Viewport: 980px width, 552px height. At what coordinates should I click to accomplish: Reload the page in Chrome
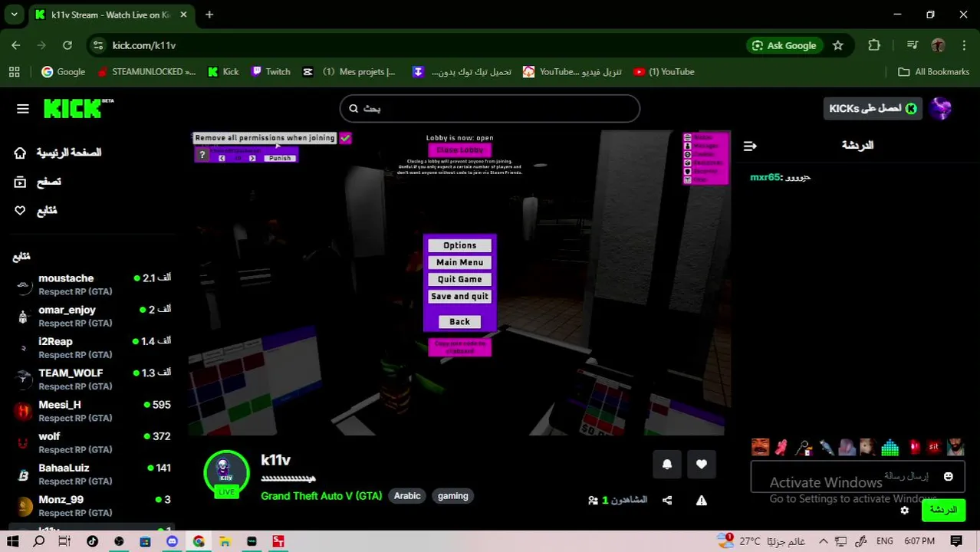point(67,45)
